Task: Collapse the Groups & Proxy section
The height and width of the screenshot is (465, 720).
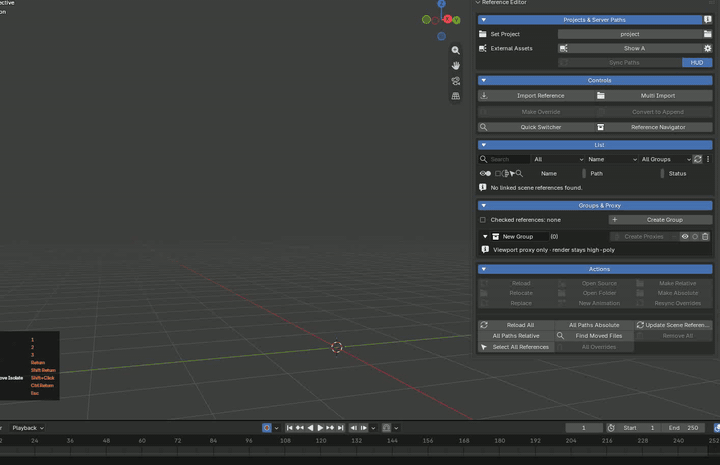Action: point(484,206)
